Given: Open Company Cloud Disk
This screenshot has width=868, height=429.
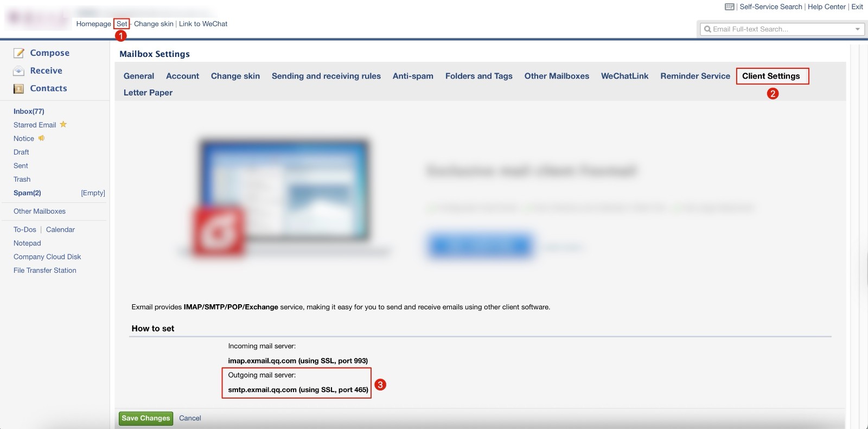Looking at the screenshot, I should pos(47,257).
